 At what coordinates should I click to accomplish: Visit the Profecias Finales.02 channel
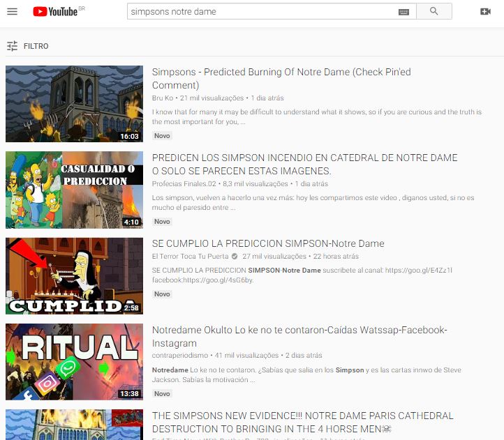click(184, 183)
